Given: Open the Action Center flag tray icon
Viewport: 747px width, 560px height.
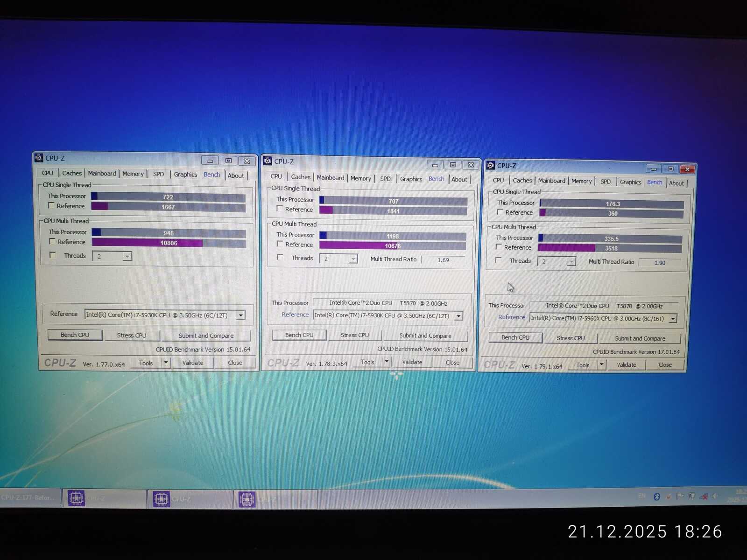Looking at the screenshot, I should [680, 496].
